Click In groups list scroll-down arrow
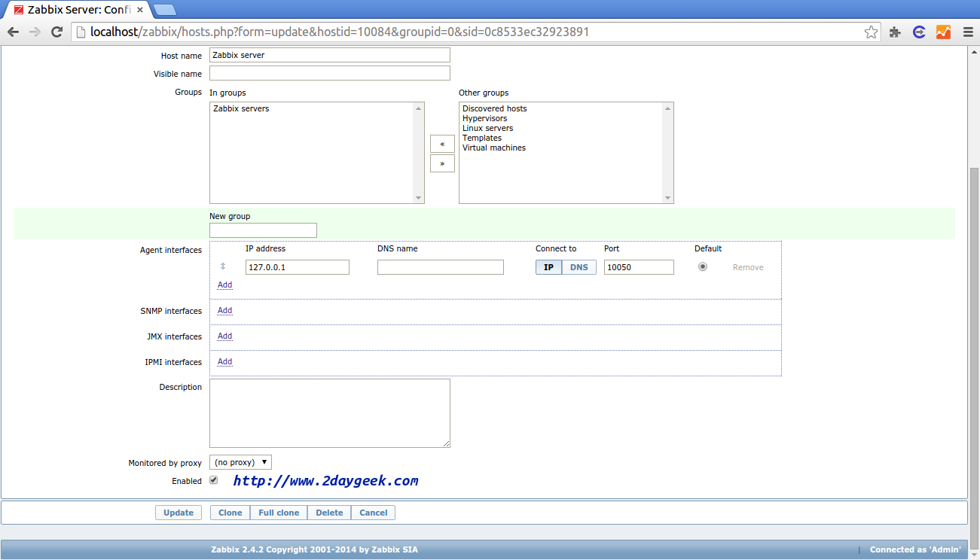 click(x=419, y=198)
